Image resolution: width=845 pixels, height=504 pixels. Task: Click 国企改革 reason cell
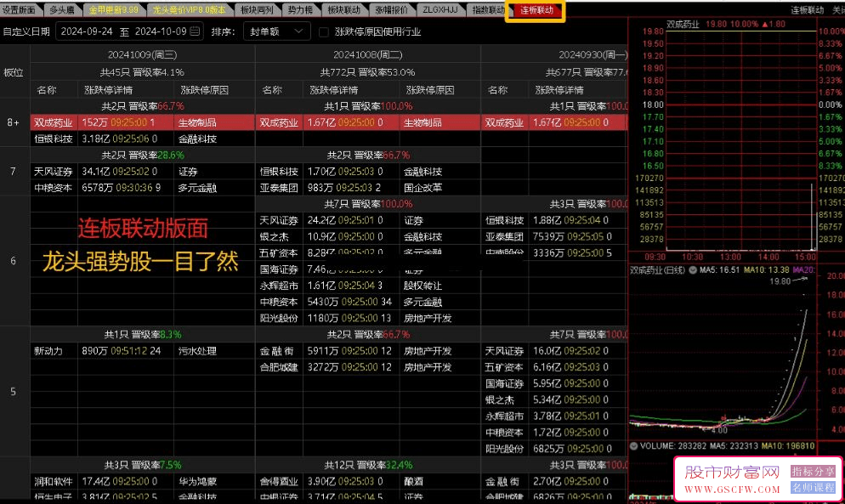click(423, 188)
